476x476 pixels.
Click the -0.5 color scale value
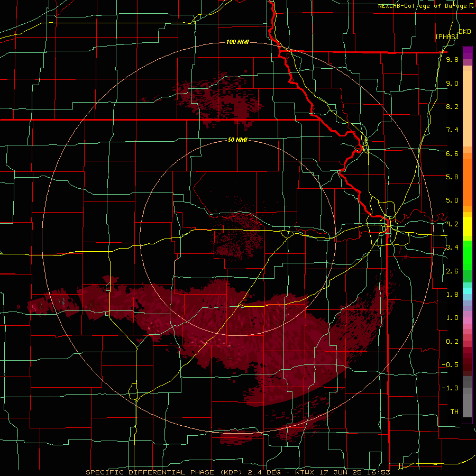coord(450,365)
